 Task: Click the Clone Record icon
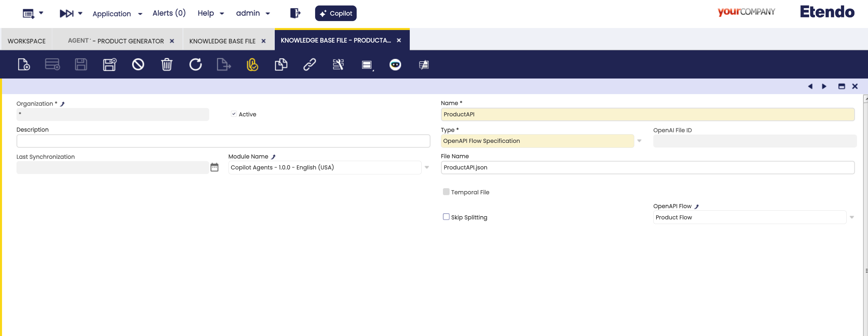point(281,64)
